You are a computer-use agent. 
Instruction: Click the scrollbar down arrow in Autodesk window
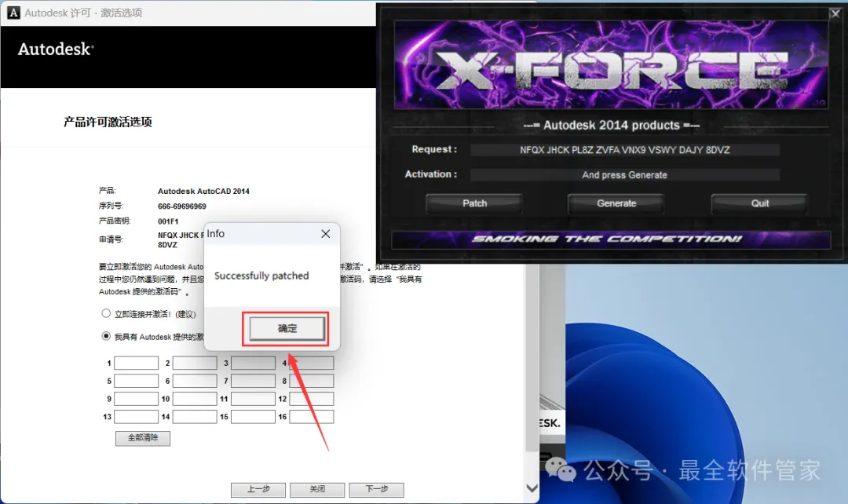point(532,488)
